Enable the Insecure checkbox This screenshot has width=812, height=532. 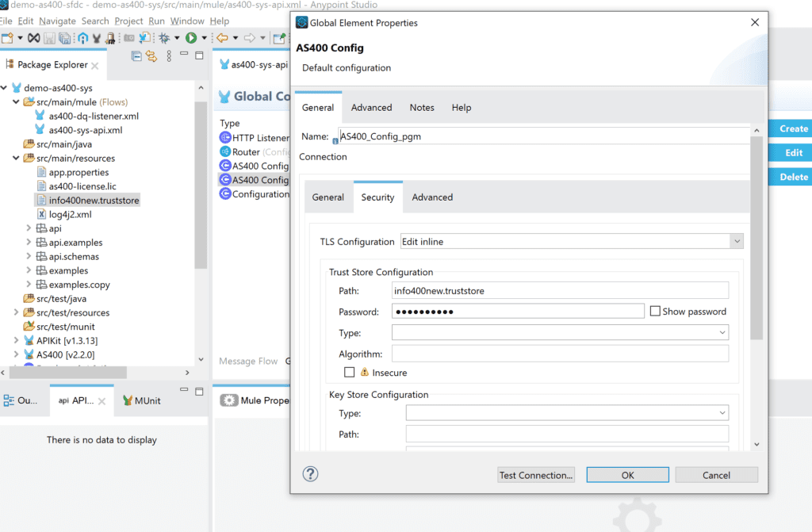tap(350, 373)
